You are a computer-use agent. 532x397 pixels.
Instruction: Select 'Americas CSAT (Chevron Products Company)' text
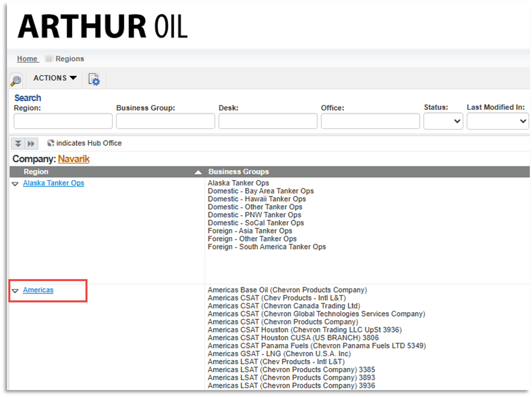point(283,322)
